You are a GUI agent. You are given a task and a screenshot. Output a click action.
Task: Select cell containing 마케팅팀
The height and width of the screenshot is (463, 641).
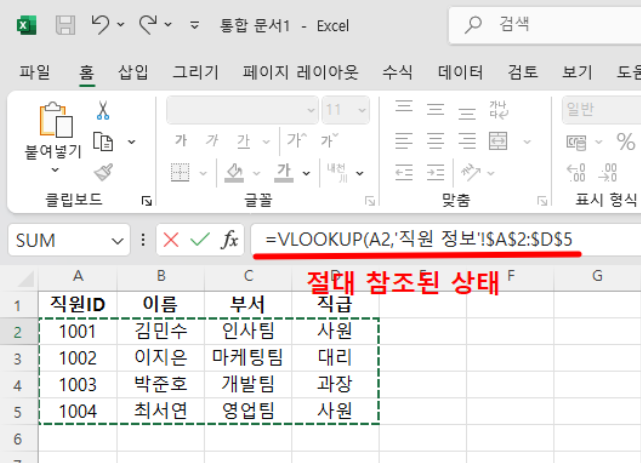pyautogui.click(x=248, y=356)
